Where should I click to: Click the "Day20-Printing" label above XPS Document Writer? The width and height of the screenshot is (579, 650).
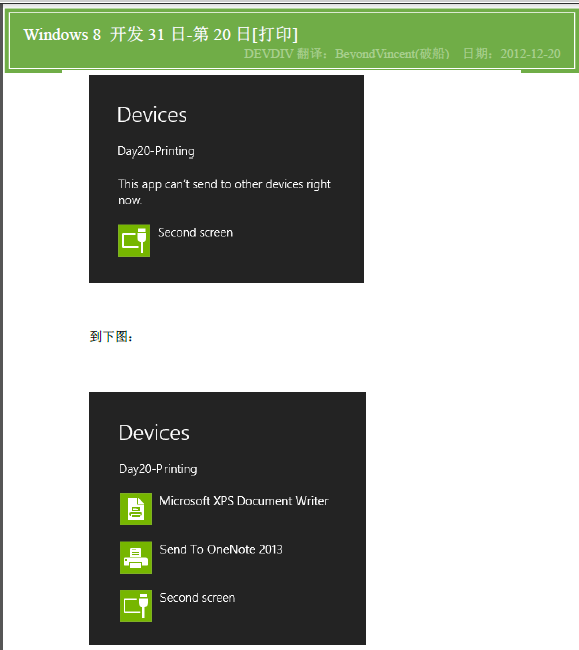coord(158,469)
